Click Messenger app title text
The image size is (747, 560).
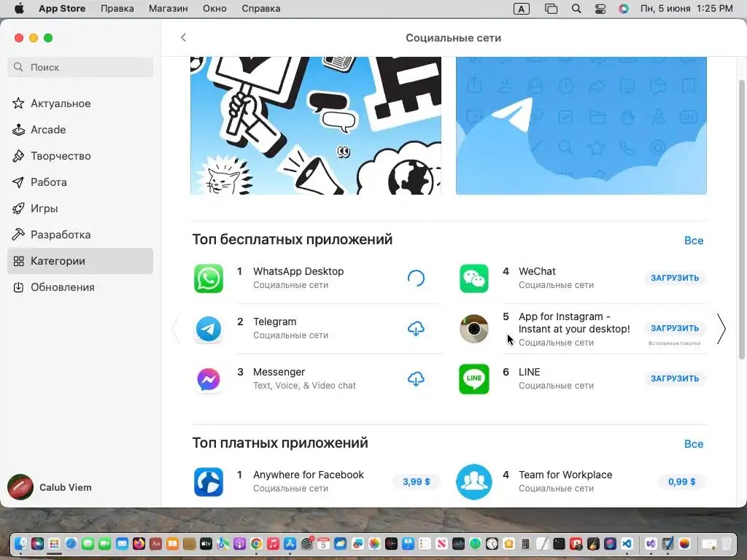tap(279, 372)
